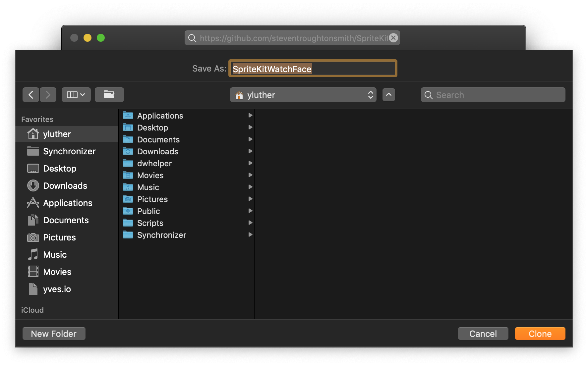The height and width of the screenshot is (365, 588).
Task: Select yluther home in Favorites sidebar
Action: pos(67,134)
